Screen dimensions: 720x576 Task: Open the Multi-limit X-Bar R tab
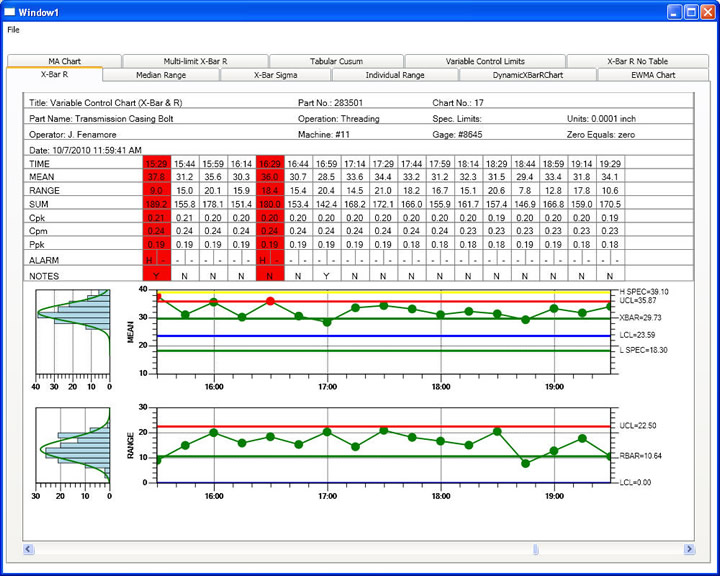click(196, 61)
